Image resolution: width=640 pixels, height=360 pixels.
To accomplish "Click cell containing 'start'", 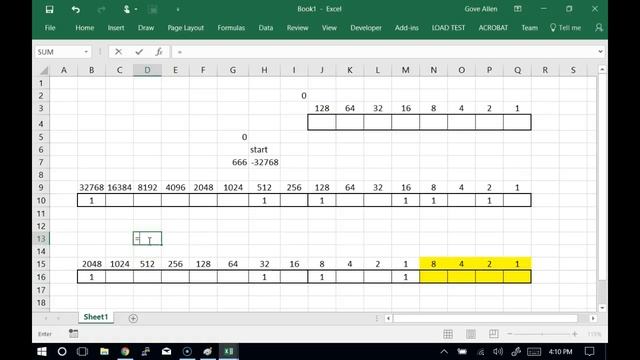I will 264,149.
